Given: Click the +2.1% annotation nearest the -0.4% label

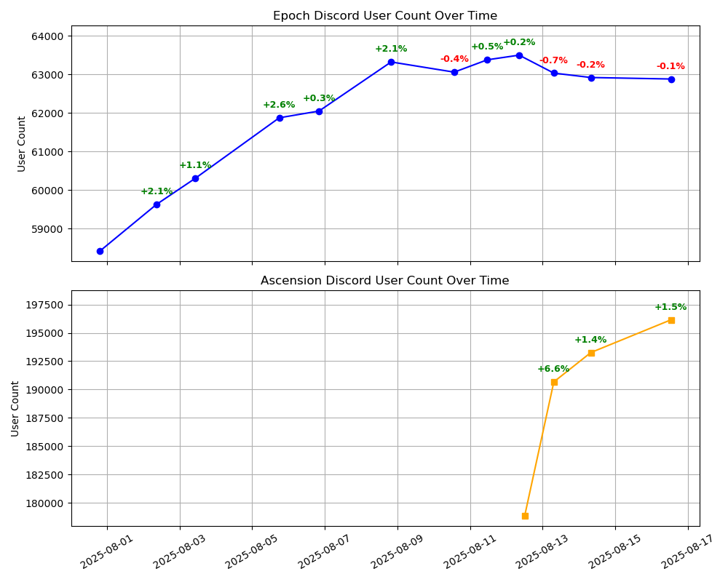Looking at the screenshot, I should click(x=391, y=49).
